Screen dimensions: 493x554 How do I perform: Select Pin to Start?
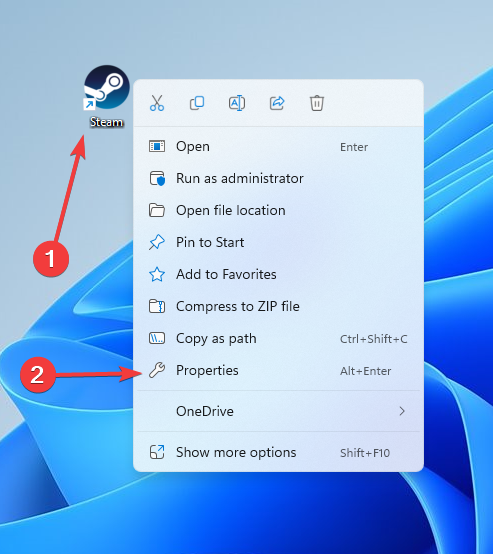pos(278,242)
